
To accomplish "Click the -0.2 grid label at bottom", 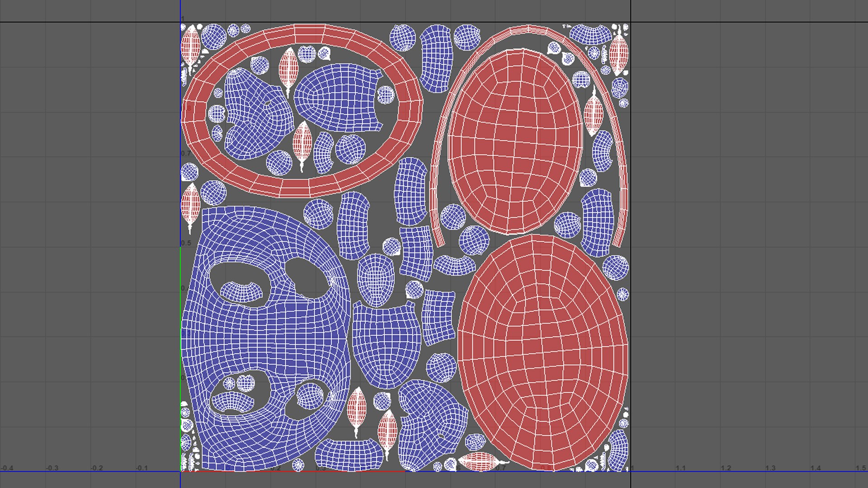I will pyautogui.click(x=97, y=468).
